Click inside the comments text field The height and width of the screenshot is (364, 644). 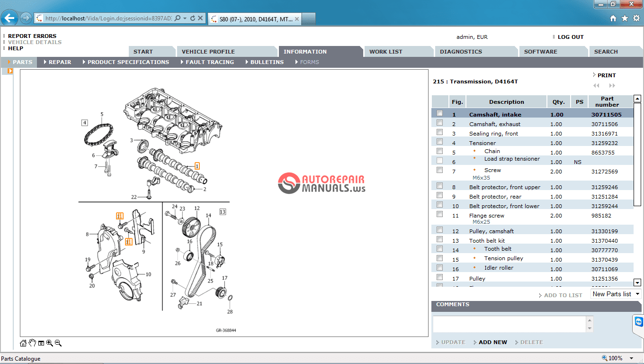pos(509,324)
